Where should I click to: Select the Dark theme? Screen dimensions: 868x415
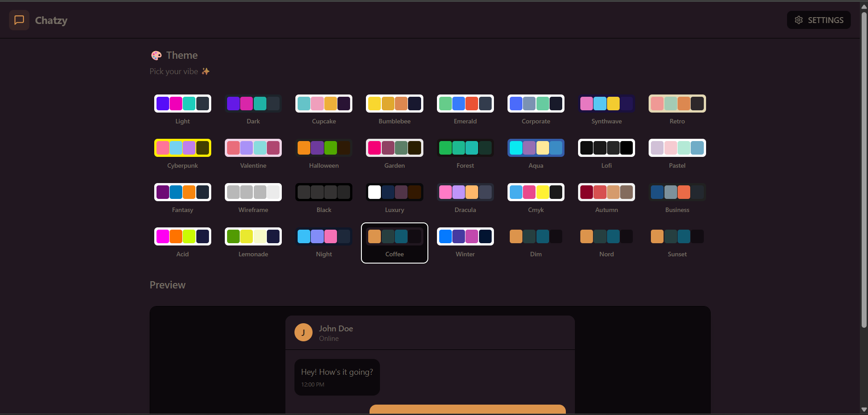(x=253, y=110)
